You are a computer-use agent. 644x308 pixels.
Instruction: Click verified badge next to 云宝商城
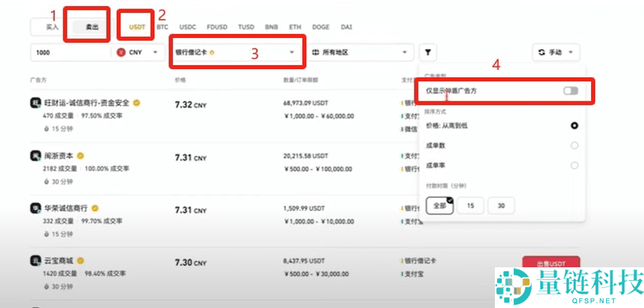[x=81, y=261]
